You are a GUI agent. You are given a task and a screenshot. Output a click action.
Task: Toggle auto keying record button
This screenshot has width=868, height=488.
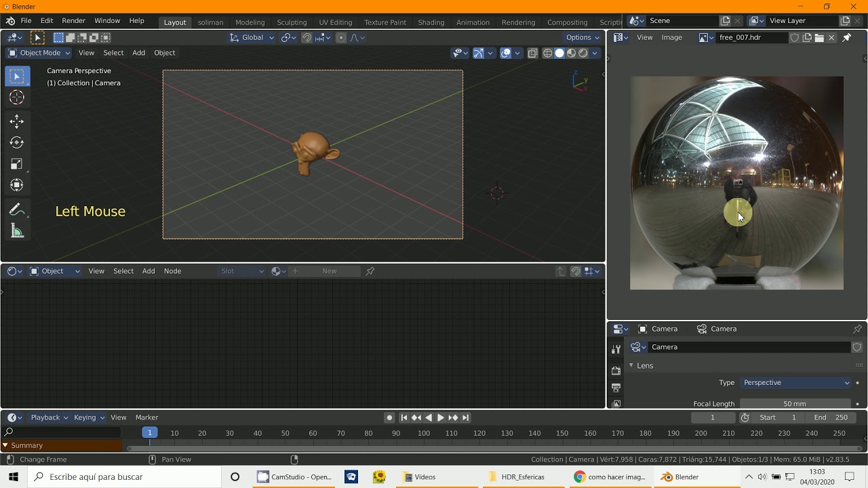coord(389,418)
